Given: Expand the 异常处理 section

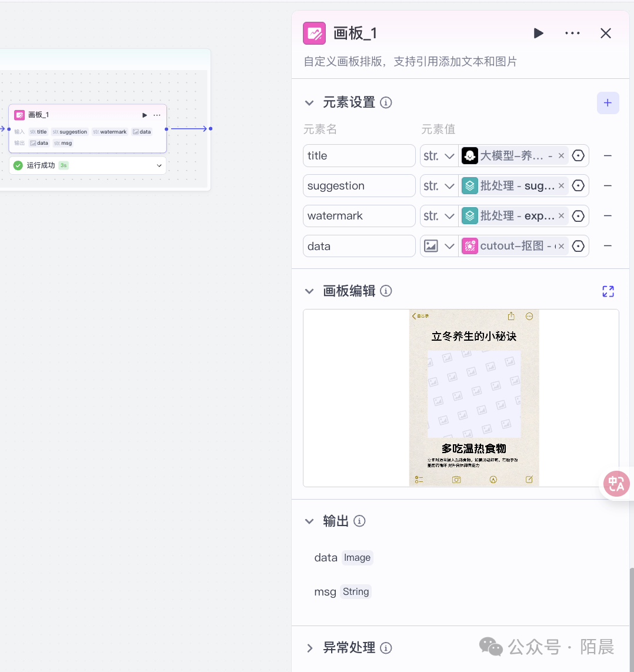Looking at the screenshot, I should coord(309,648).
